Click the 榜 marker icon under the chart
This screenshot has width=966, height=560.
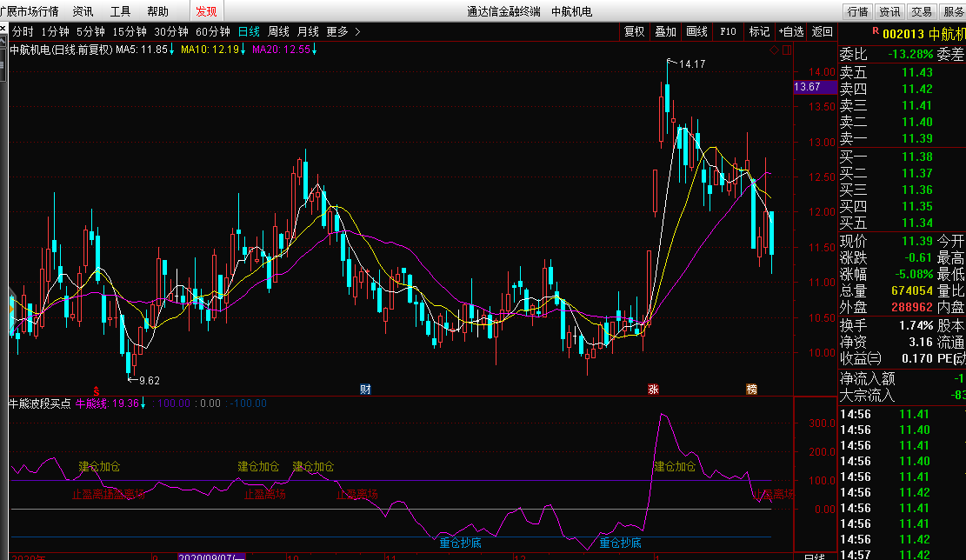751,389
